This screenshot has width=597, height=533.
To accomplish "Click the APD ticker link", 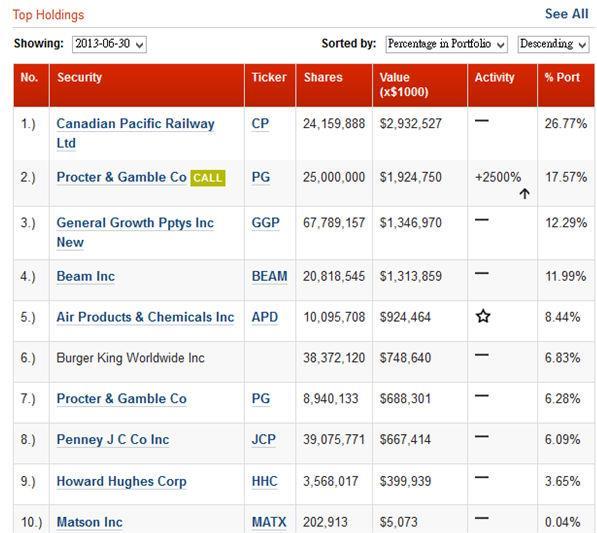I will (265, 317).
